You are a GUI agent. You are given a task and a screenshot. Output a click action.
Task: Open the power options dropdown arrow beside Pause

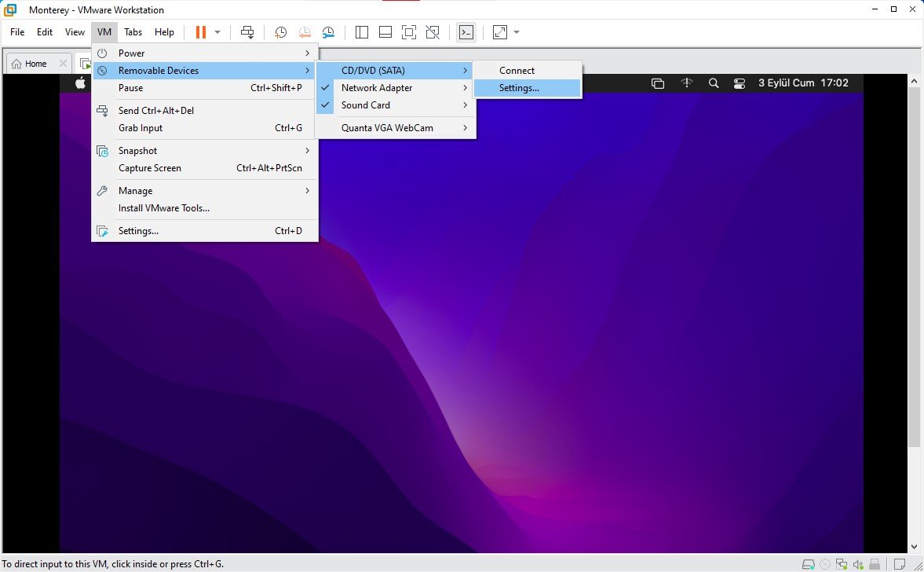[217, 32]
